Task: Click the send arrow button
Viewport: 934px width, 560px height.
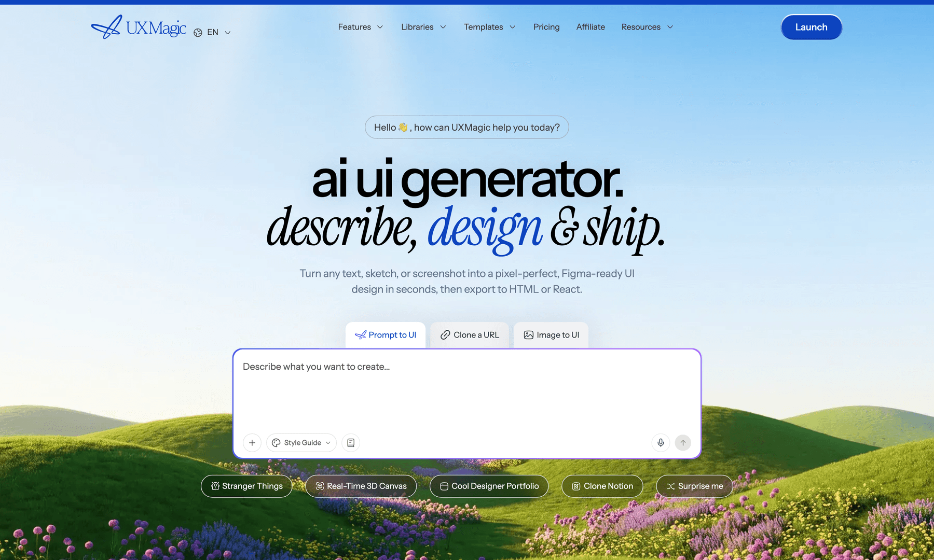Action: [x=683, y=443]
